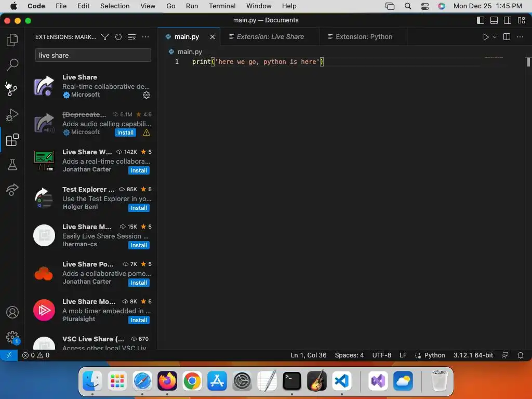This screenshot has width=532, height=399.
Task: Toggle the bottom panel
Action: pos(494,20)
